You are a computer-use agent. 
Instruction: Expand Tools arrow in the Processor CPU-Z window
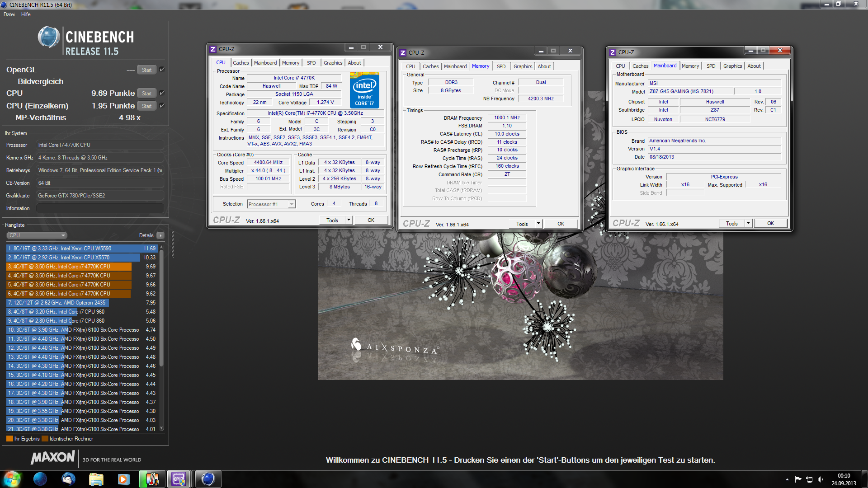[x=349, y=220]
